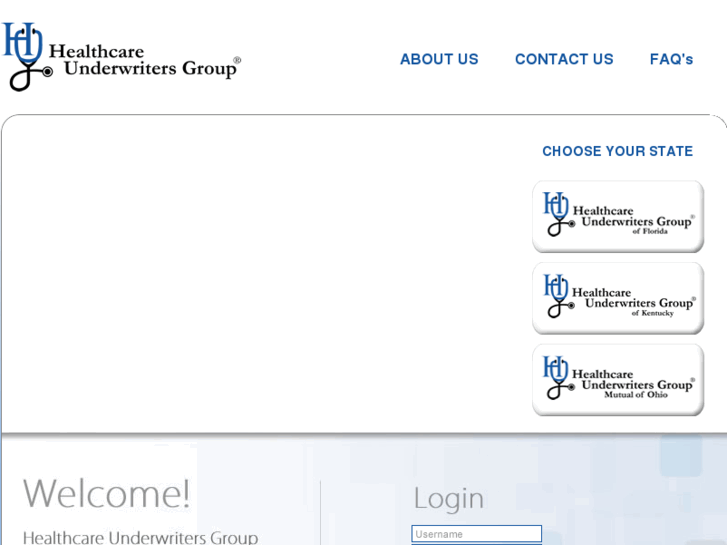Image resolution: width=727 pixels, height=545 pixels.
Task: Go to CONTACT US page
Action: point(564,59)
